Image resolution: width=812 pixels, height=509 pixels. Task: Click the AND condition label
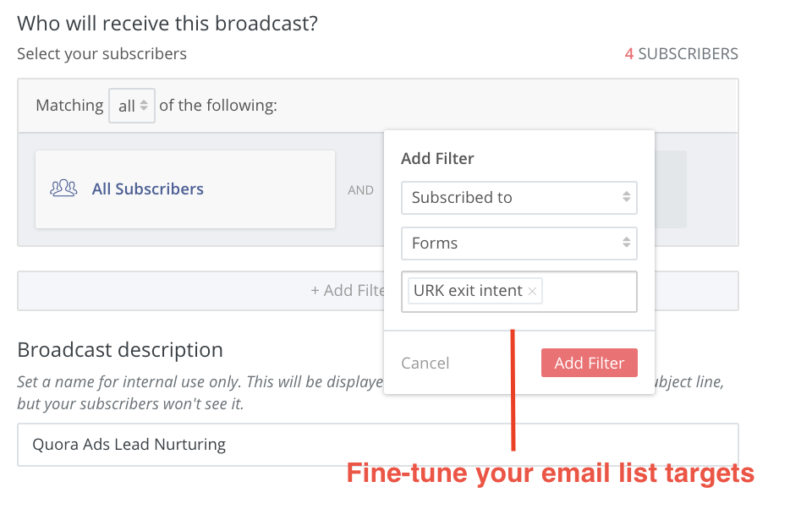[x=360, y=190]
